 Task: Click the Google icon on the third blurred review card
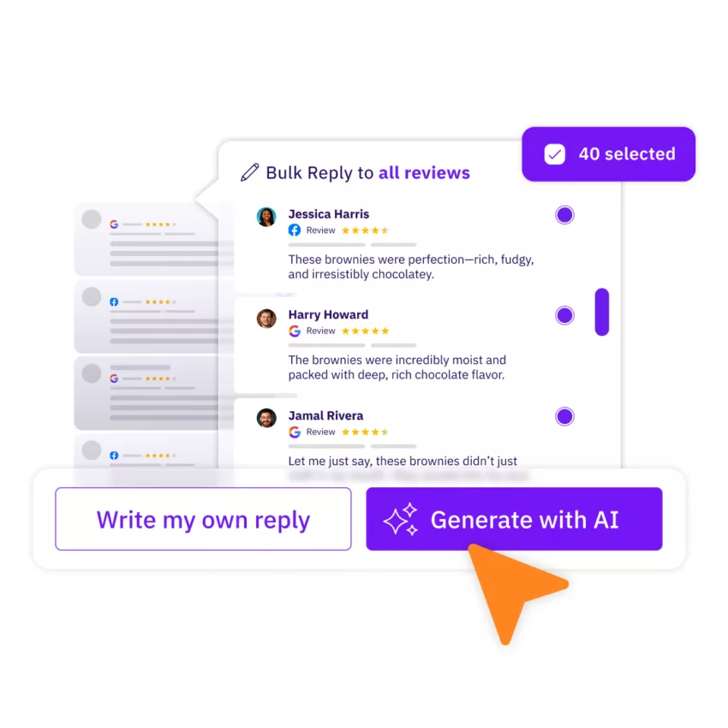pyautogui.click(x=114, y=379)
